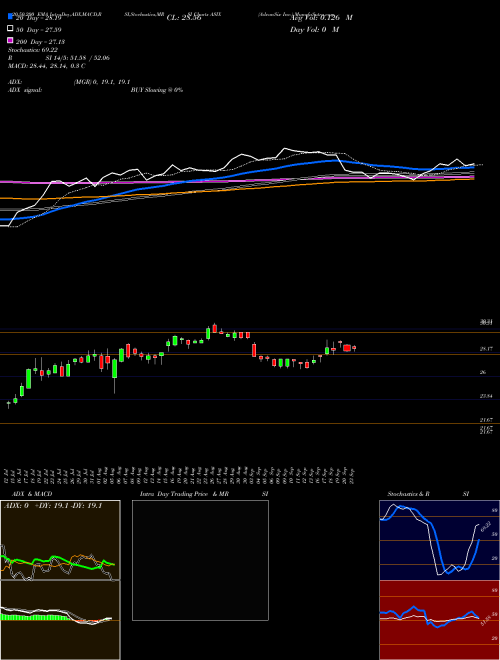Click the 'SI 14/5: 51.58 / 52.06' readout

[x=78, y=58]
